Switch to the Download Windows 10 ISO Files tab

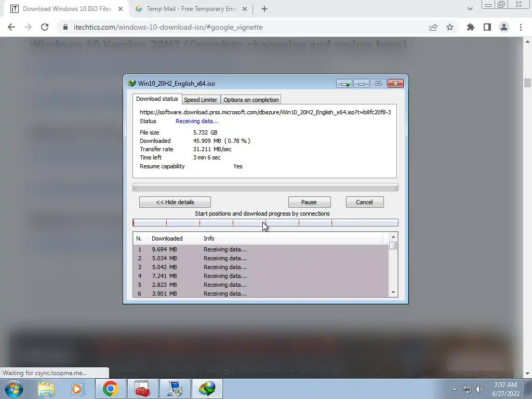coord(67,9)
